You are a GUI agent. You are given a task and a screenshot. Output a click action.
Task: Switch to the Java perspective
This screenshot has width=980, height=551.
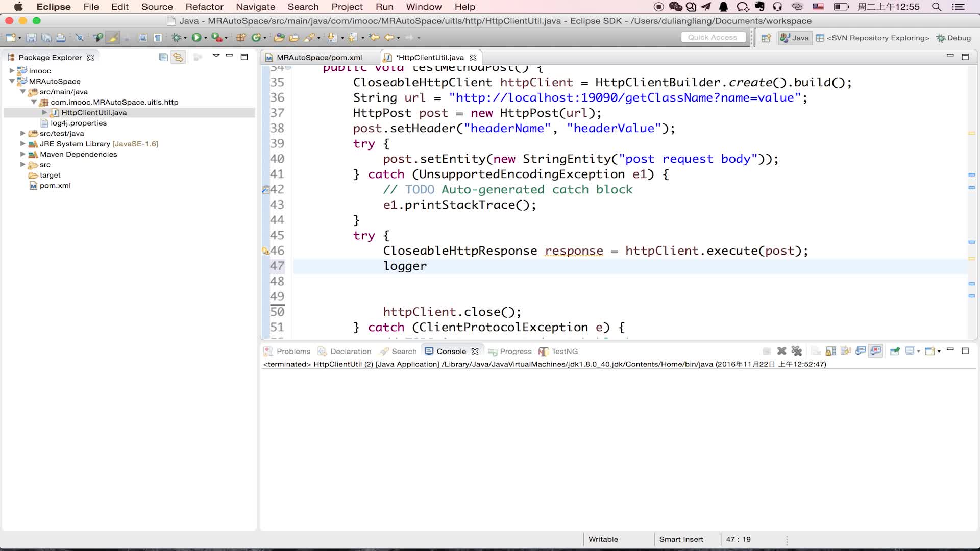click(795, 38)
